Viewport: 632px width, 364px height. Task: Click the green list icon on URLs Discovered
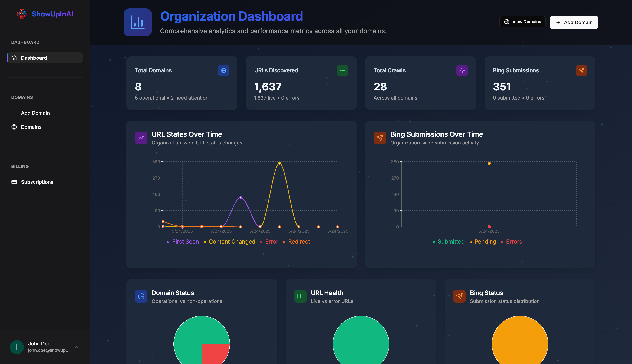pyautogui.click(x=342, y=70)
